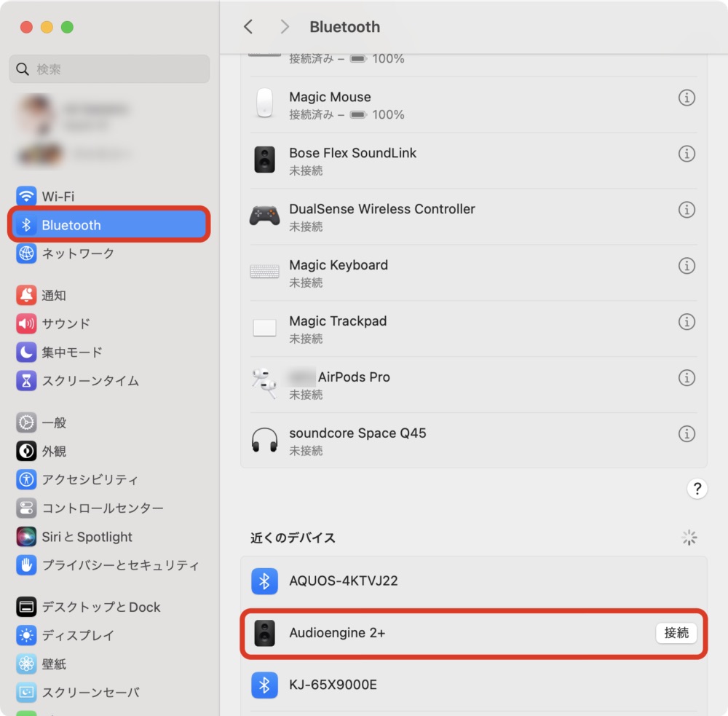Image resolution: width=728 pixels, height=716 pixels.
Task: Select KJ-65X9000E nearby device
Action: click(473, 685)
